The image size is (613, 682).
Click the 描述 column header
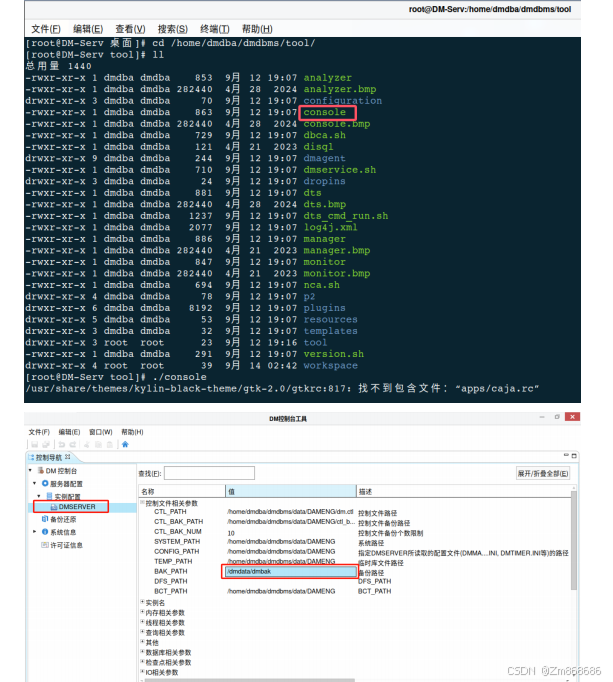click(463, 491)
